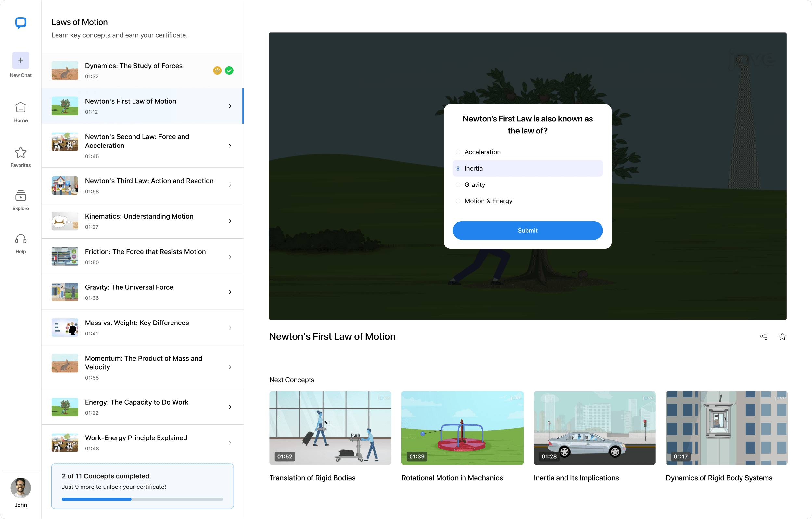Favorite this video with star icon
Viewport: 812px width, 519px height.
tap(782, 336)
